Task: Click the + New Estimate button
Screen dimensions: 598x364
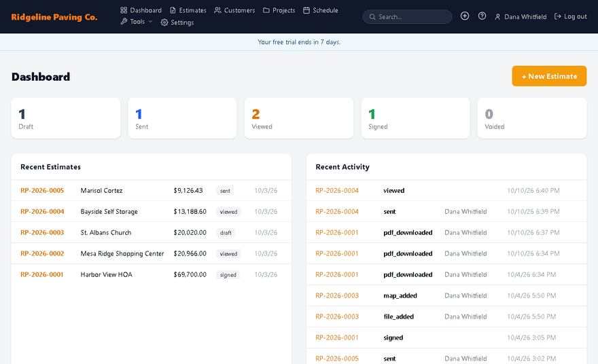Action: click(x=549, y=76)
